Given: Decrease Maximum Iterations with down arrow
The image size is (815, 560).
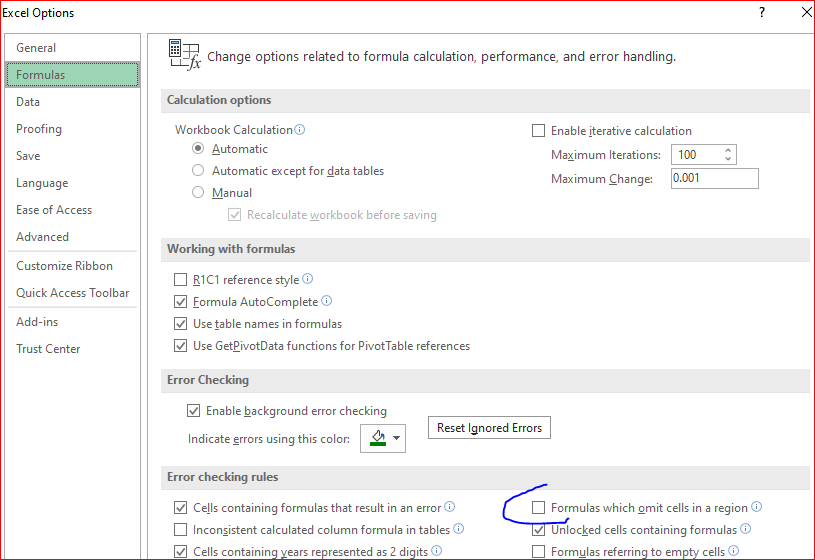Looking at the screenshot, I should click(728, 158).
